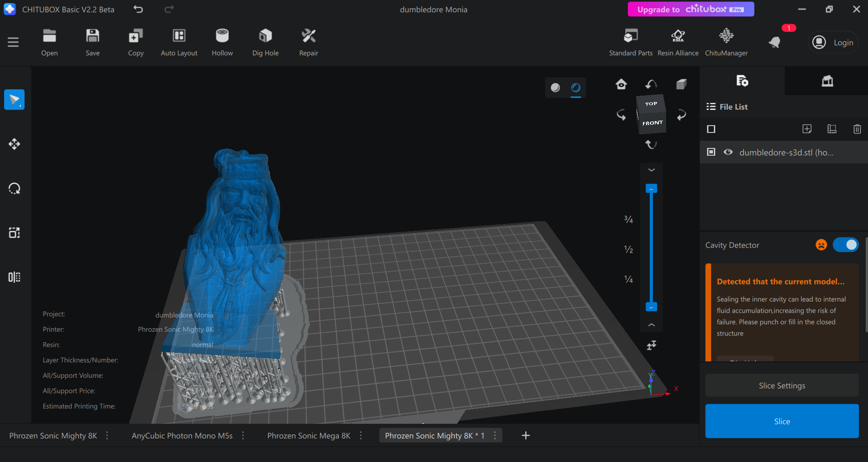This screenshot has height=462, width=868.
Task: Choose the Rotate tool in sidebar
Action: coord(14,188)
